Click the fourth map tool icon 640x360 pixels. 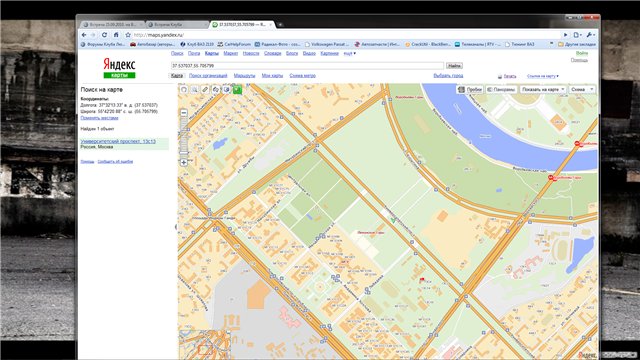click(216, 89)
